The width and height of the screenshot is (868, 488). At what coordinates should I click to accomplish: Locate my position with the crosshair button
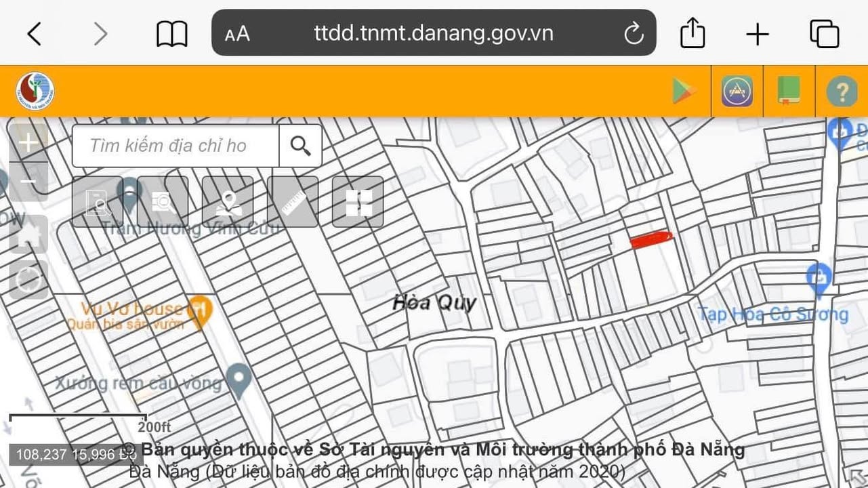[28, 280]
